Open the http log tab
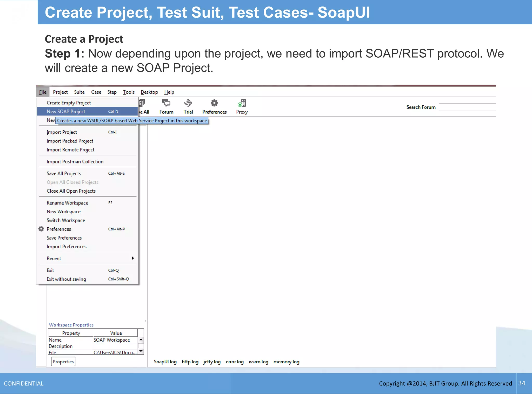The height and width of the screenshot is (394, 532). 190,362
